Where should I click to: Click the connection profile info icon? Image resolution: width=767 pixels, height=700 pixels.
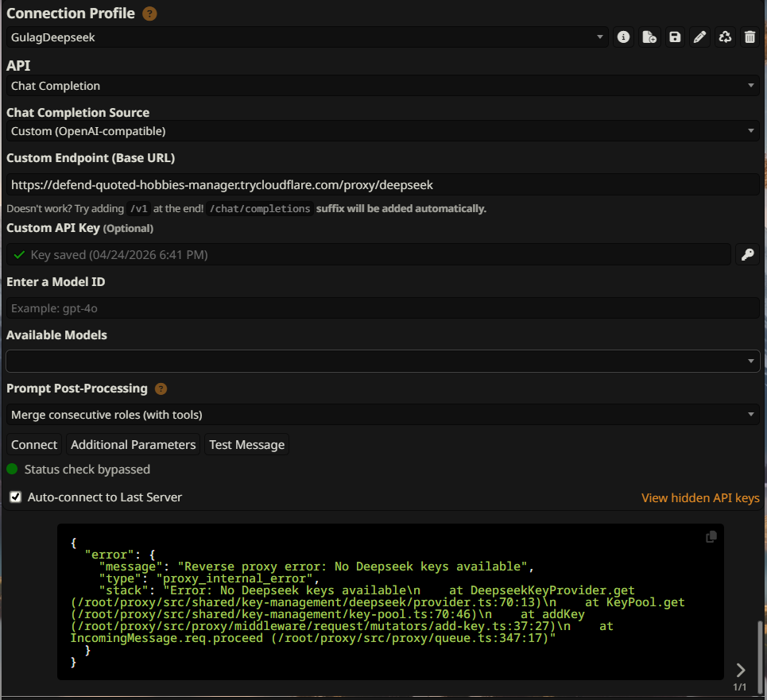click(624, 37)
